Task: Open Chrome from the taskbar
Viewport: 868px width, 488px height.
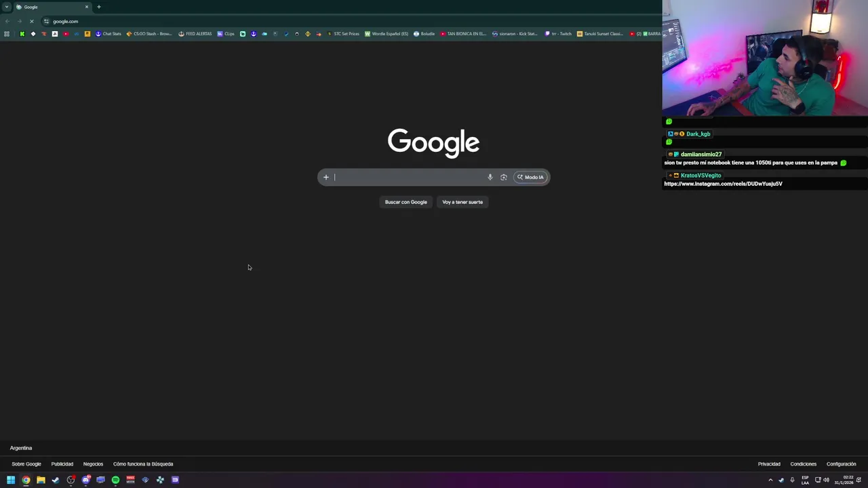Action: 26,480
